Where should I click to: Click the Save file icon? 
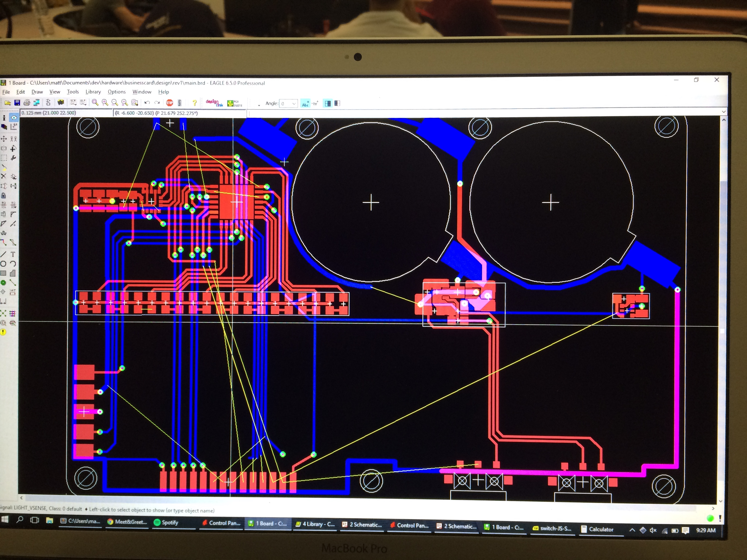(x=17, y=103)
